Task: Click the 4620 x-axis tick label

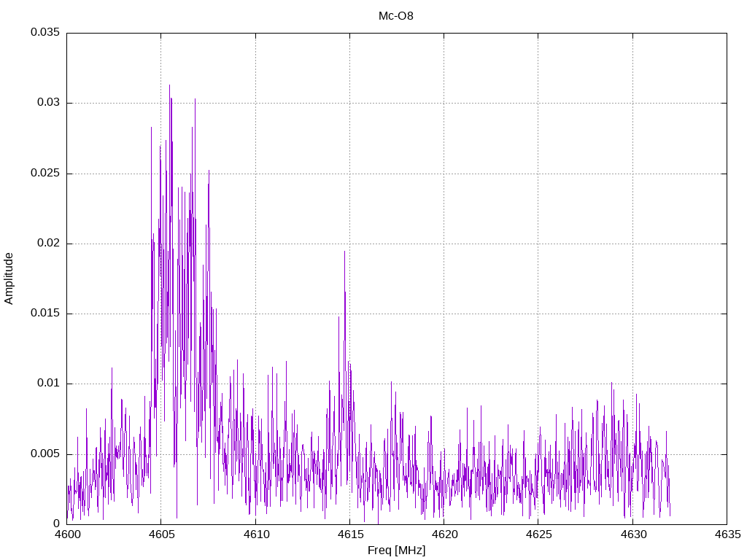Action: 444,534
